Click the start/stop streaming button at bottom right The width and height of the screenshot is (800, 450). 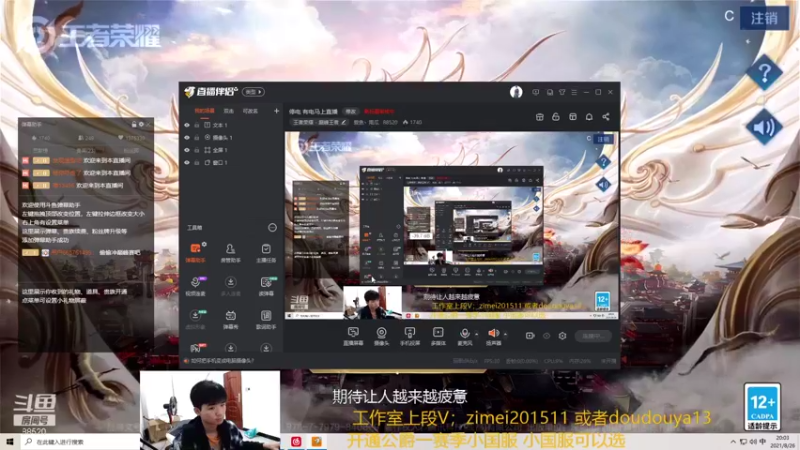pos(593,336)
